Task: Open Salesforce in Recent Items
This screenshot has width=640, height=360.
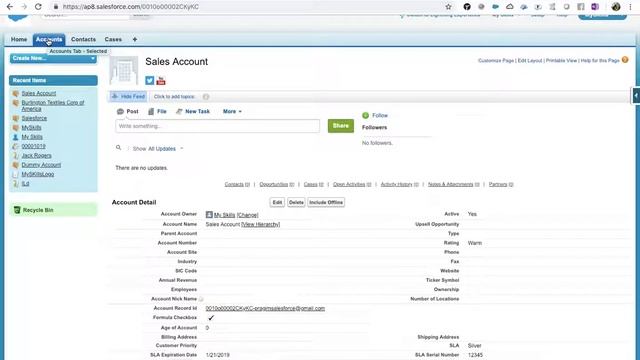Action: [x=34, y=118]
